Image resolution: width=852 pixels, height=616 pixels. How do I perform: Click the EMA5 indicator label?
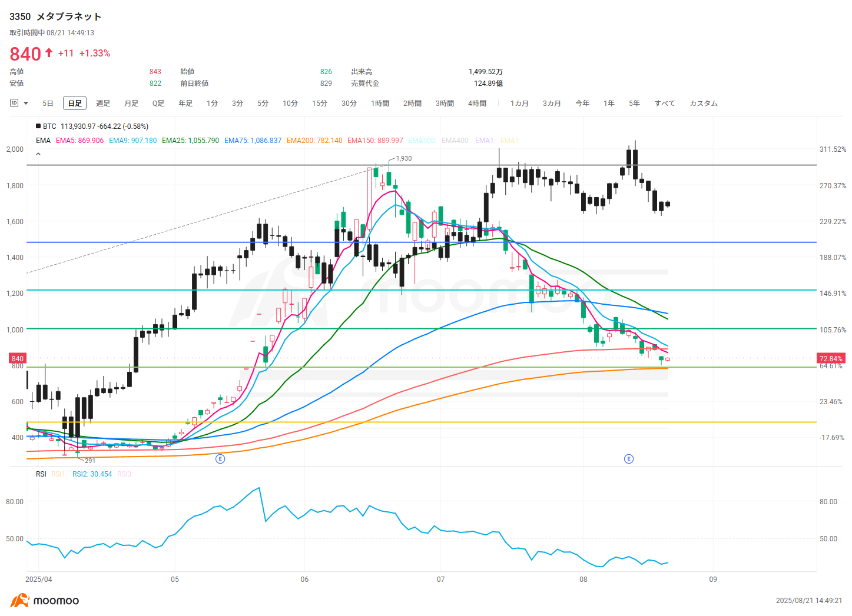pyautogui.click(x=79, y=141)
